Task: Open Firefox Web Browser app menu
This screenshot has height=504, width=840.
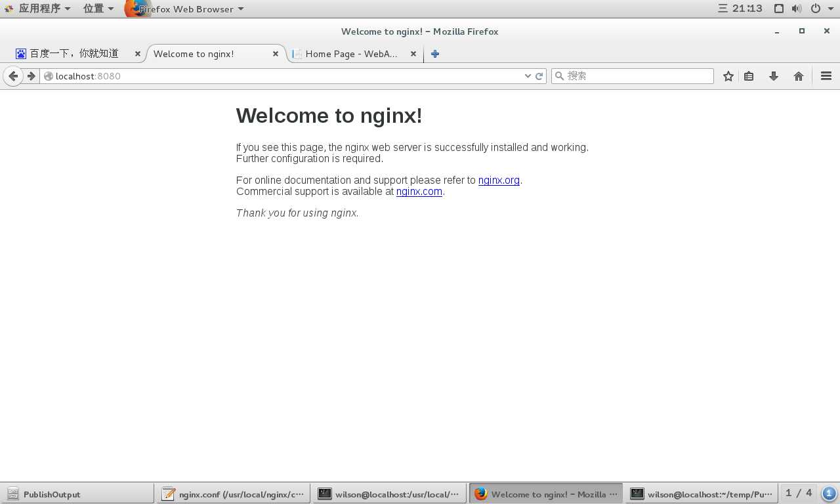Action: pyautogui.click(x=185, y=9)
